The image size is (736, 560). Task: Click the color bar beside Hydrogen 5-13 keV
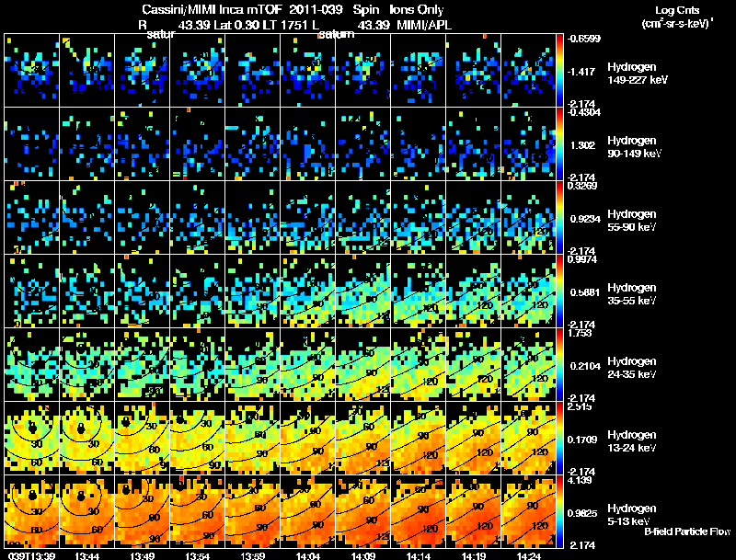click(559, 512)
